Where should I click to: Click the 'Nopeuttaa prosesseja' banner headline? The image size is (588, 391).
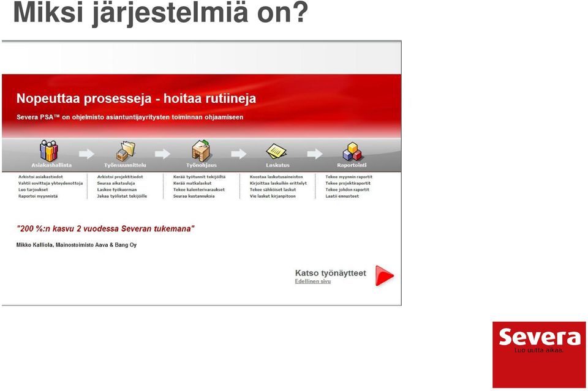136,99
